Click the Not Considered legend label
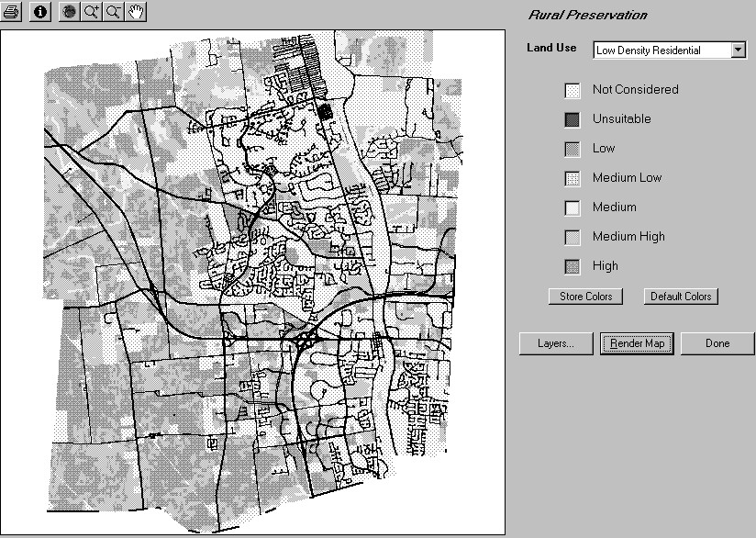The height and width of the screenshot is (538, 756). tap(636, 89)
